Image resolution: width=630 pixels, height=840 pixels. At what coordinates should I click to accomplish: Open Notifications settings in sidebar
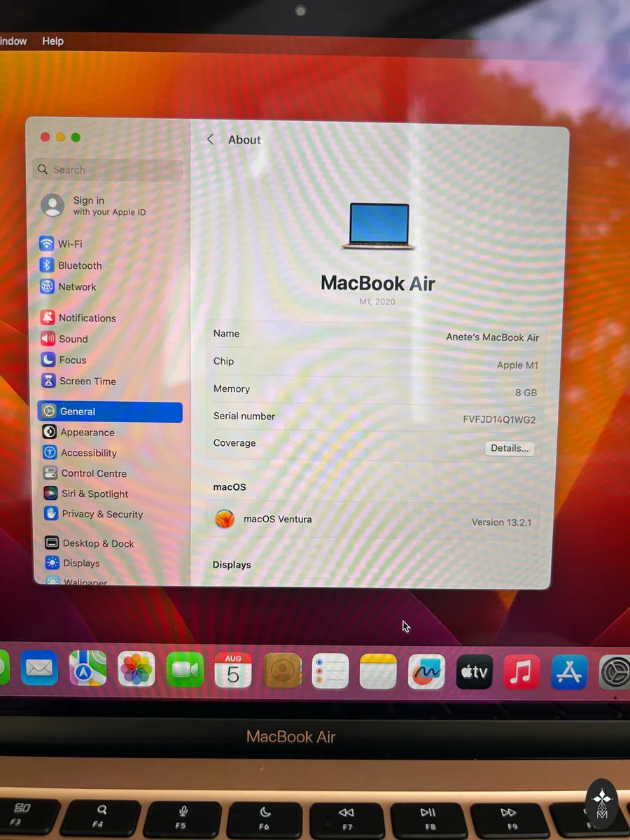[x=78, y=318]
